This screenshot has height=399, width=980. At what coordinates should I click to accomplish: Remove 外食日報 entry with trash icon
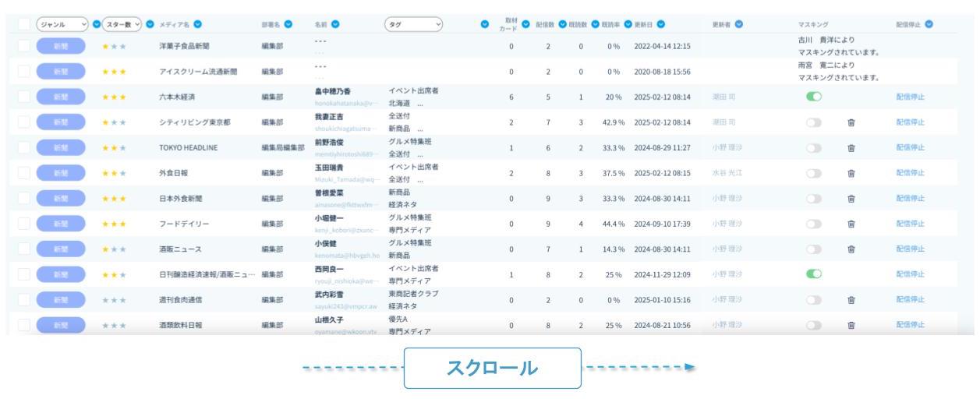coord(851,172)
